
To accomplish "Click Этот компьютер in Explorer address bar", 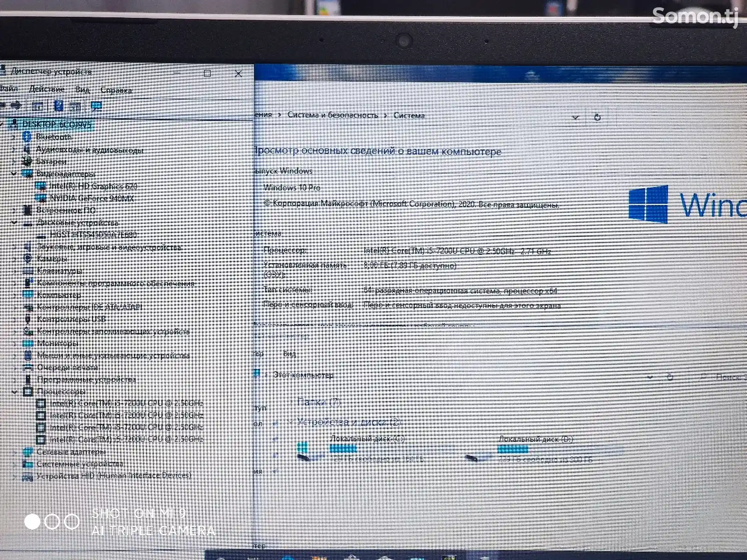I will pyautogui.click(x=303, y=375).
